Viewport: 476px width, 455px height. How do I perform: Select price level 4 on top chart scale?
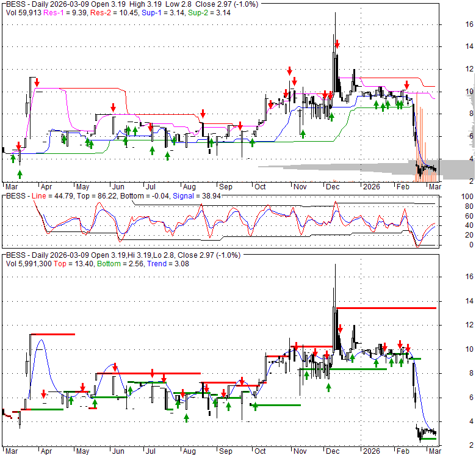click(471, 159)
